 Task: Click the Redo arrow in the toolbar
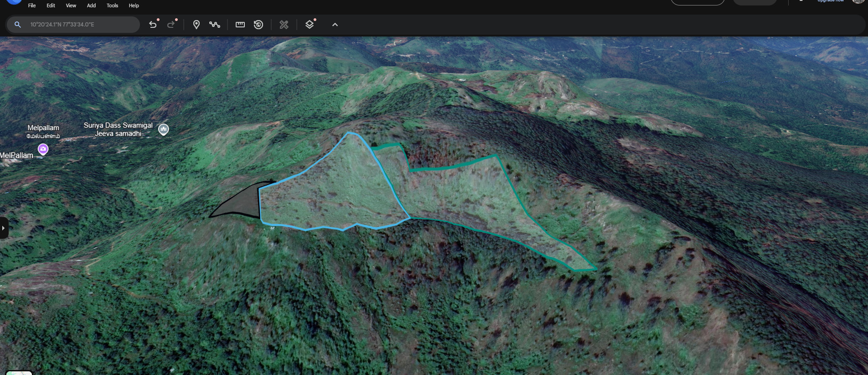click(171, 25)
